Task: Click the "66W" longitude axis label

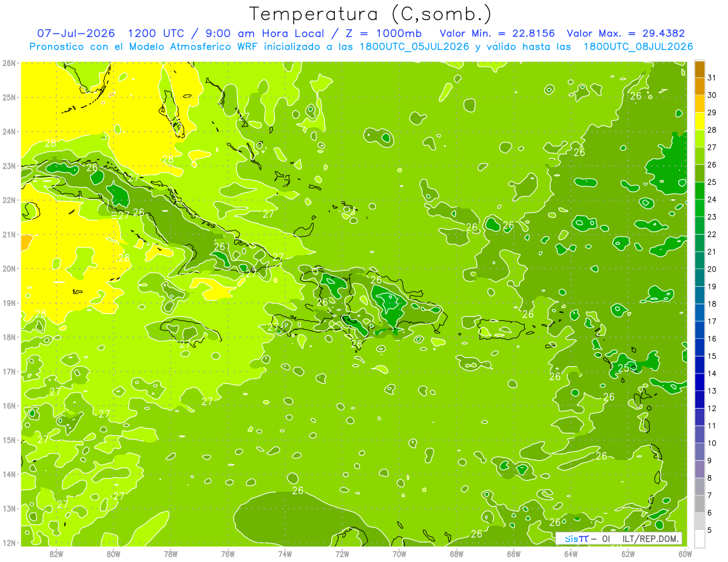Action: 514,554
